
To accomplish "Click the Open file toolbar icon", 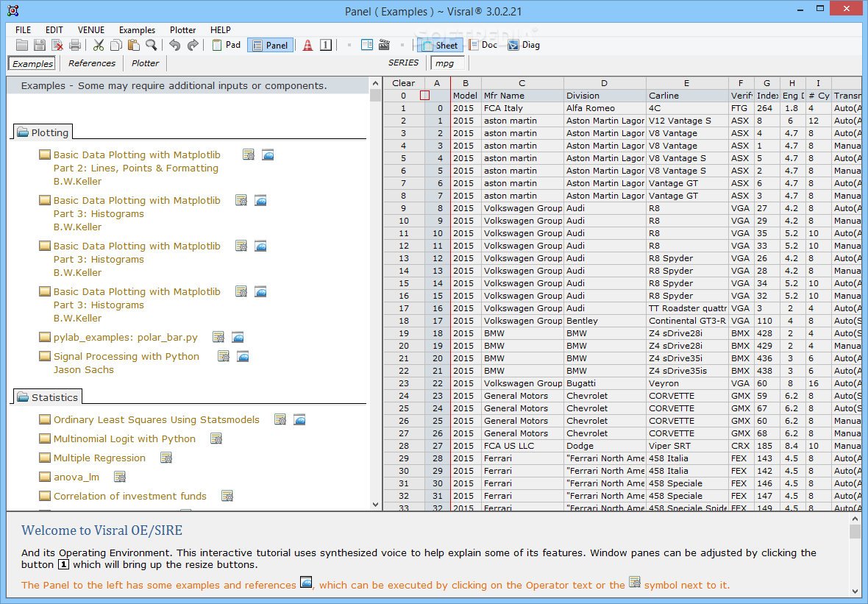I will click(22, 46).
